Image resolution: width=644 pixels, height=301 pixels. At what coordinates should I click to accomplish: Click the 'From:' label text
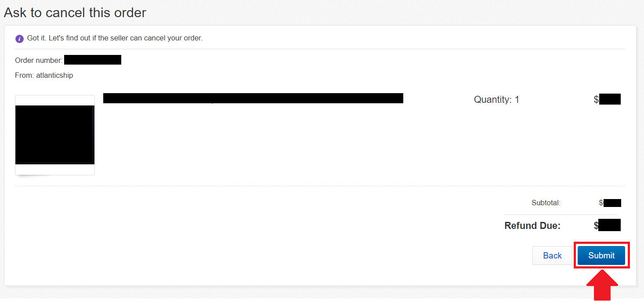(25, 75)
